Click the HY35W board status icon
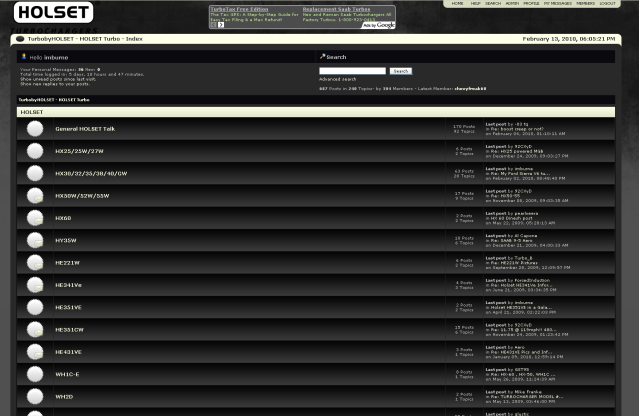 tap(35, 240)
